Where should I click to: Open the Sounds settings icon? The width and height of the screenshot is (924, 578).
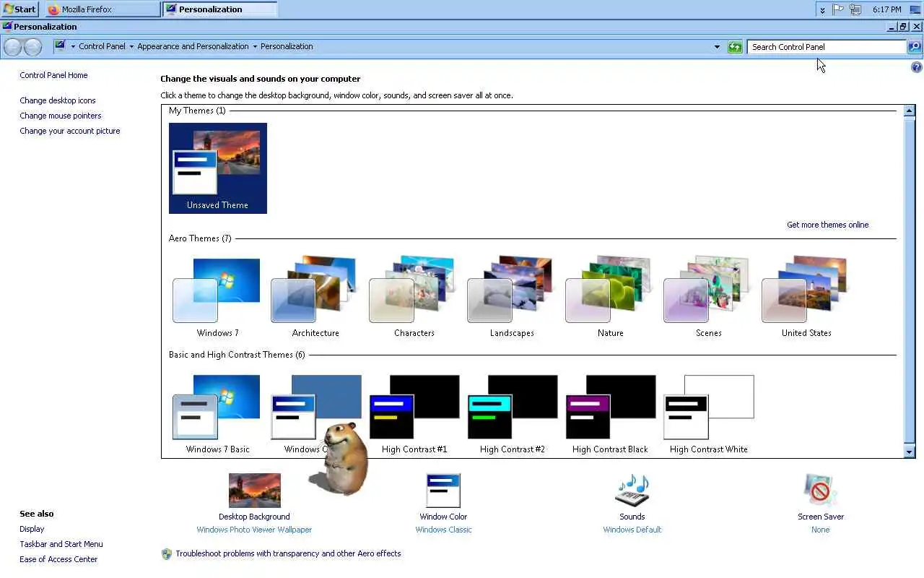pos(632,491)
